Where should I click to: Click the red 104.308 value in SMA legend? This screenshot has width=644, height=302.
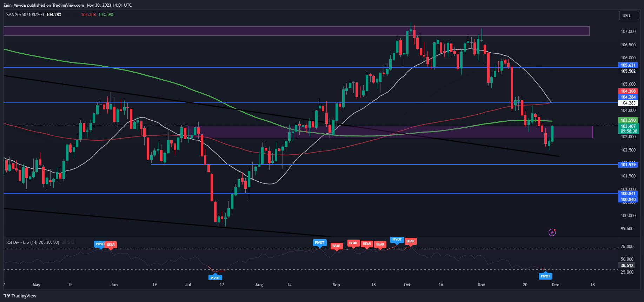click(88, 15)
